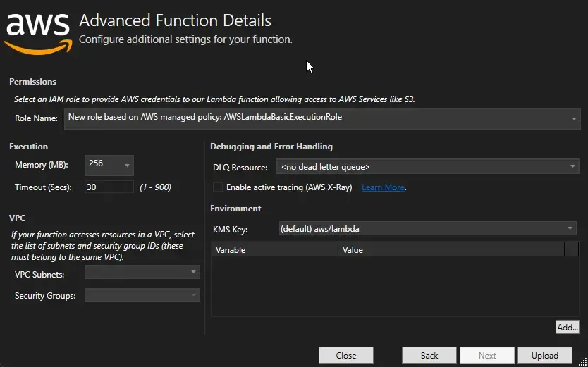Screen dimensions: 588x367
Task: Click the 'Execution' section label
Action: 28,147
